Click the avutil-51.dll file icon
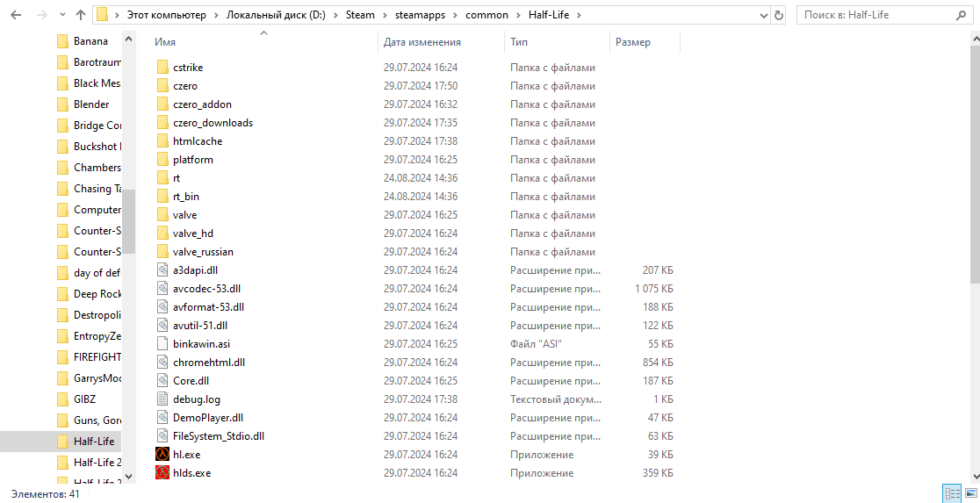Viewport: 980px width, 503px height. 162,326
